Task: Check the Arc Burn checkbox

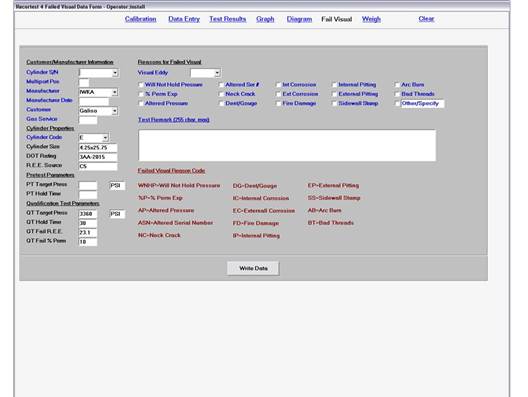Action: (x=397, y=85)
